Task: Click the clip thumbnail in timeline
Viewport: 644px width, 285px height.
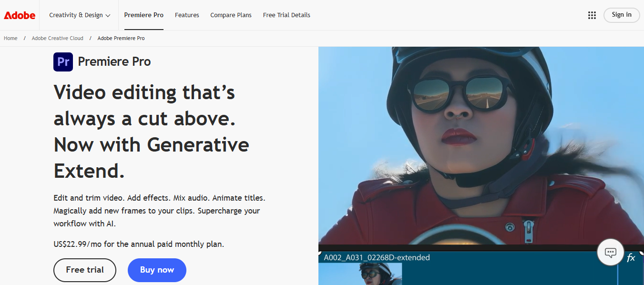Action: tap(360, 274)
